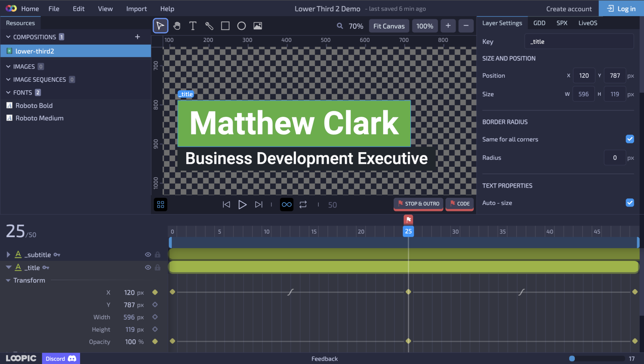This screenshot has height=364, width=644.
Task: Switch to the GDD tab
Action: (x=539, y=23)
